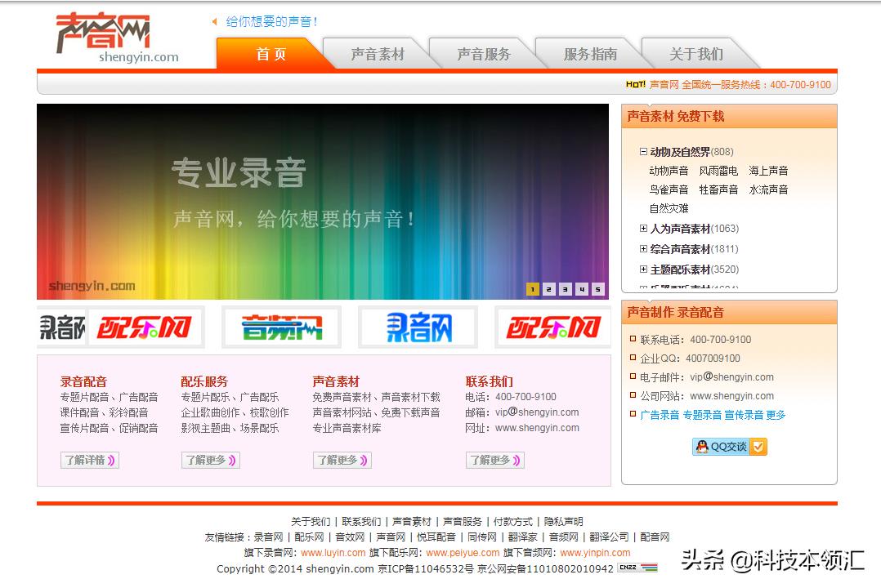Collapse the 动物及自然界 category
881x588 pixels.
click(x=643, y=152)
